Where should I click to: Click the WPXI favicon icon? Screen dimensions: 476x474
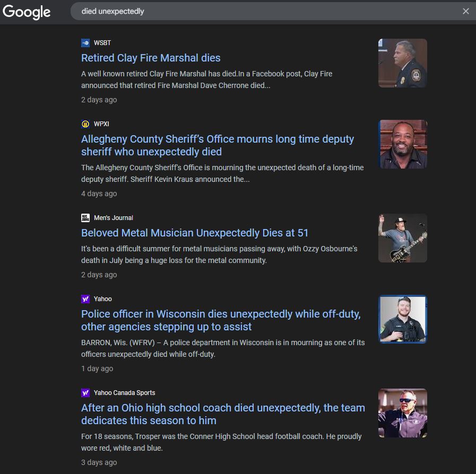point(85,124)
